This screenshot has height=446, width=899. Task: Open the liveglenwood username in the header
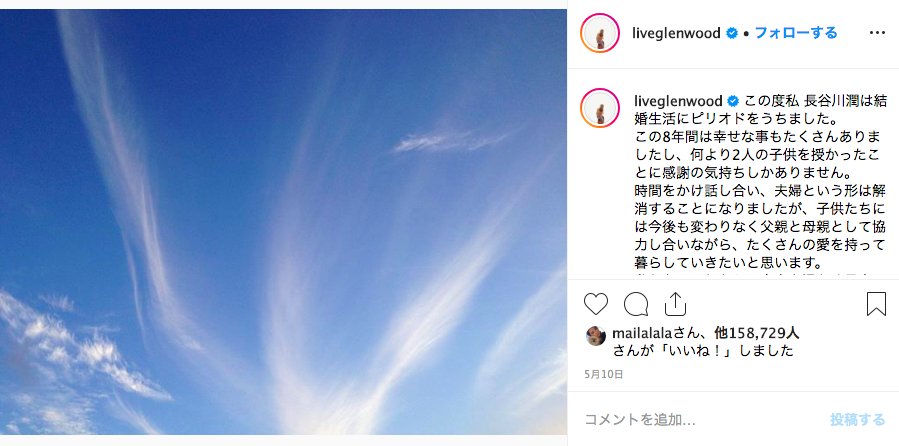click(x=676, y=33)
